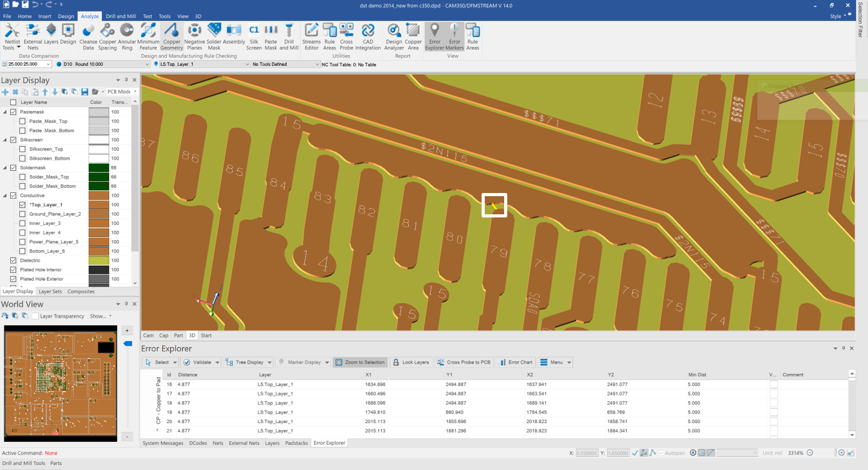Enable the Silkscreen_Top layer checkbox
Screen dimensions: 868x470
pos(23,149)
